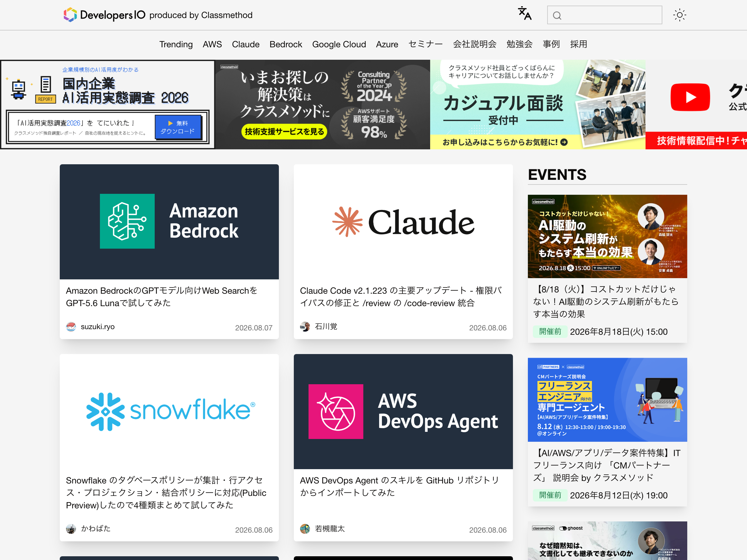Viewport: 747px width, 560px height.
Task: Open AI駆動のシステム刷新 event thumbnail
Action: coord(607,236)
